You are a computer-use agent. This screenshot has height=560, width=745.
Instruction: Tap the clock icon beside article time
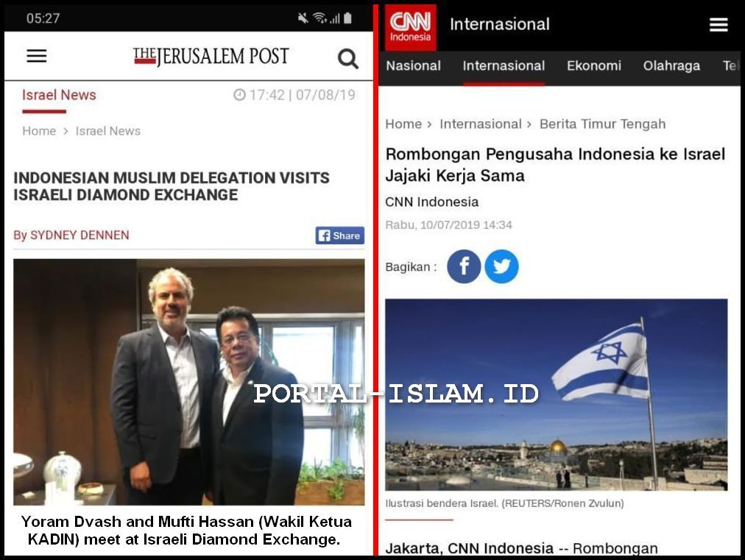click(239, 95)
